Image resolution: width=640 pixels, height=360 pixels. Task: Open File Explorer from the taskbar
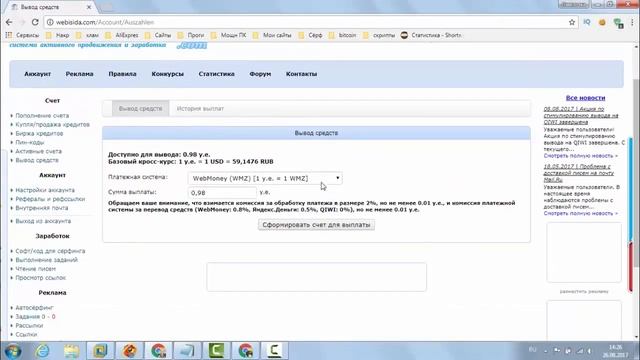point(71,351)
